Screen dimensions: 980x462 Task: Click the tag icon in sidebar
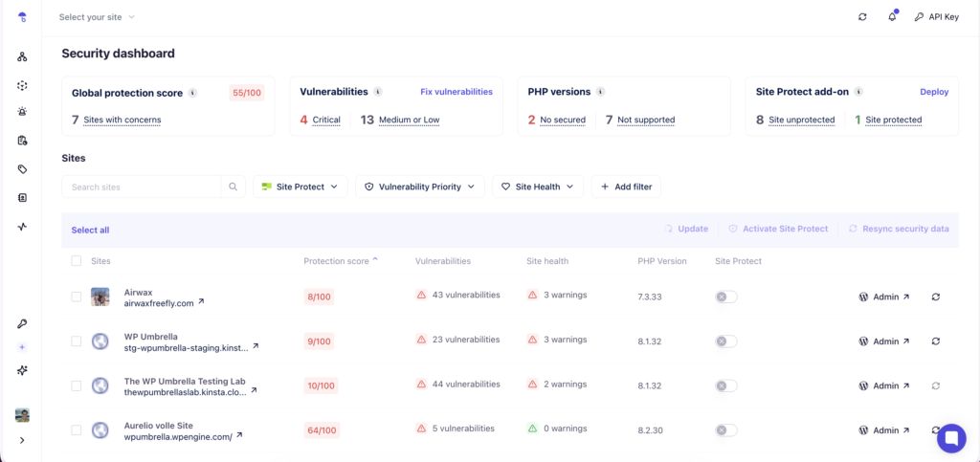coord(22,169)
